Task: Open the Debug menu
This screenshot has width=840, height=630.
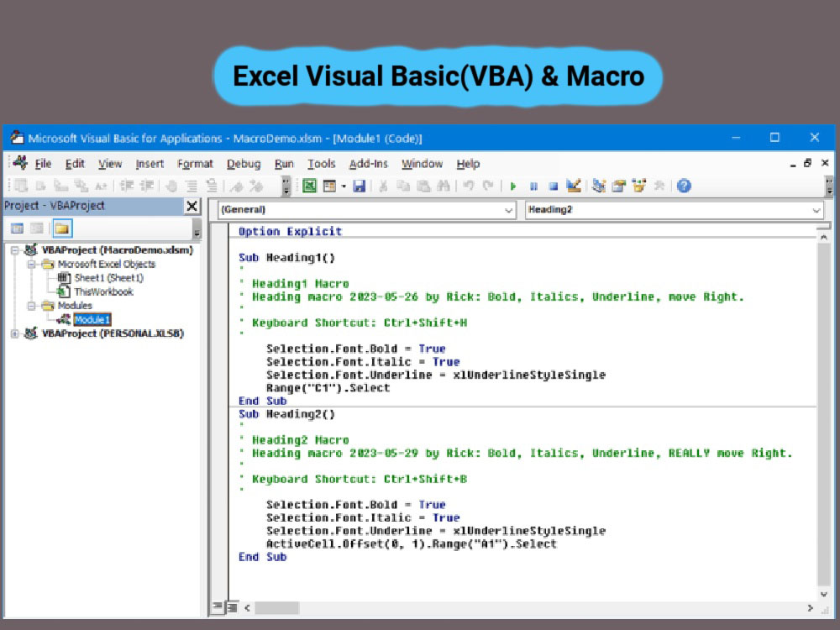Action: coord(244,164)
